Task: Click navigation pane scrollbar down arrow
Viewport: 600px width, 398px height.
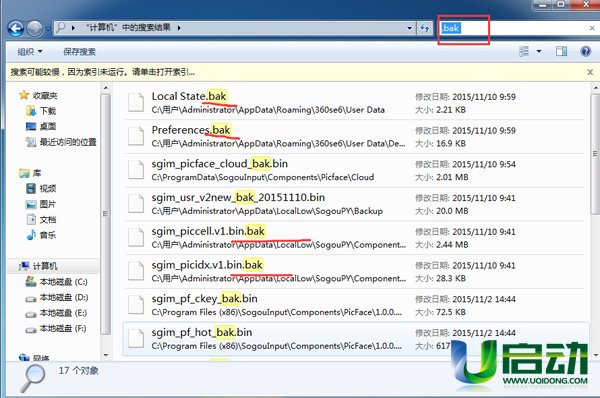Action: 106,355
